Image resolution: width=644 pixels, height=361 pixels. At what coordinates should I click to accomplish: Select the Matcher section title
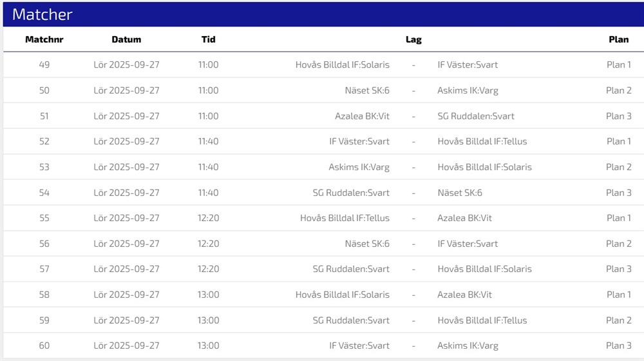(x=43, y=15)
